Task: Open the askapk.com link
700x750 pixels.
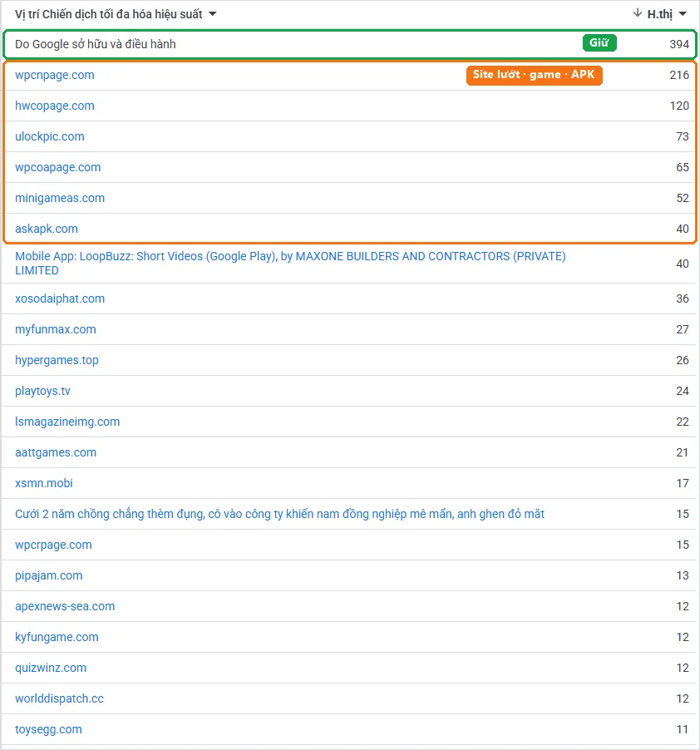Action: [47, 229]
